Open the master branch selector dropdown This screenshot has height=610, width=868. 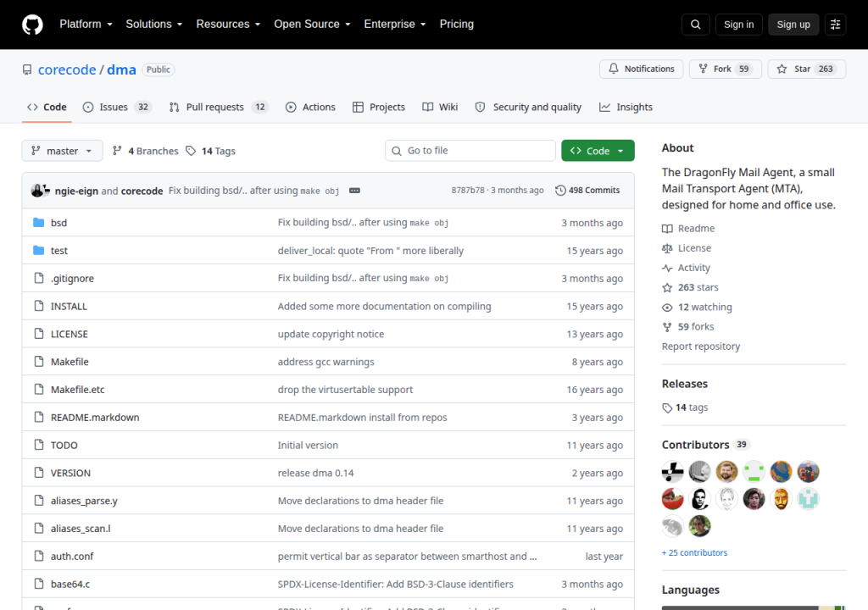(62, 151)
